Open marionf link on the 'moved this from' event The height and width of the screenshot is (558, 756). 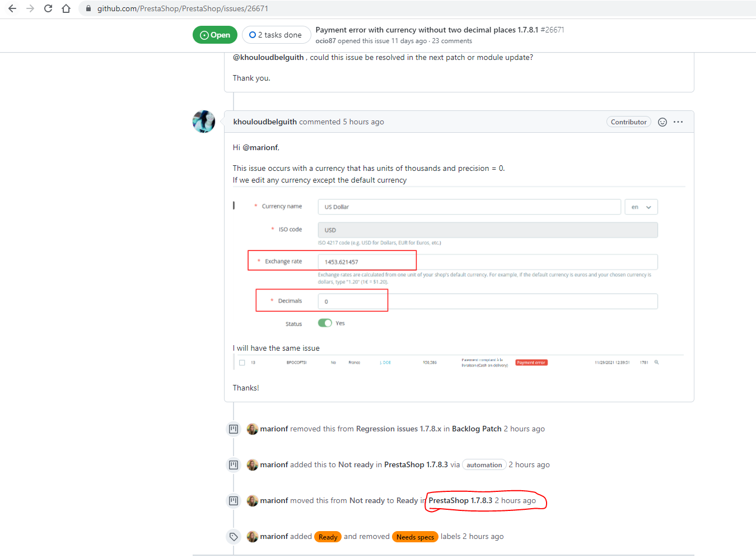(x=274, y=500)
